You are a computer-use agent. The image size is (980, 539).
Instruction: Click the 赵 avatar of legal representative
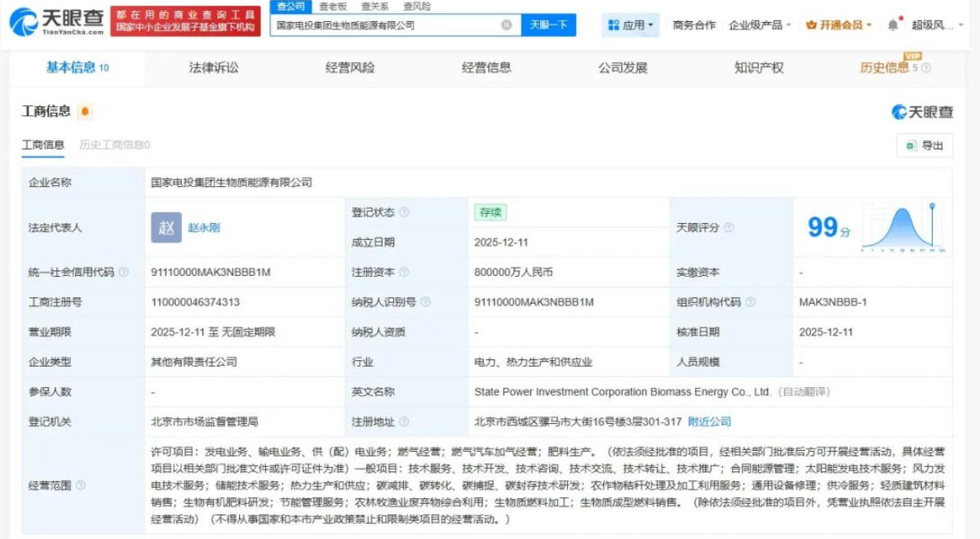[166, 228]
